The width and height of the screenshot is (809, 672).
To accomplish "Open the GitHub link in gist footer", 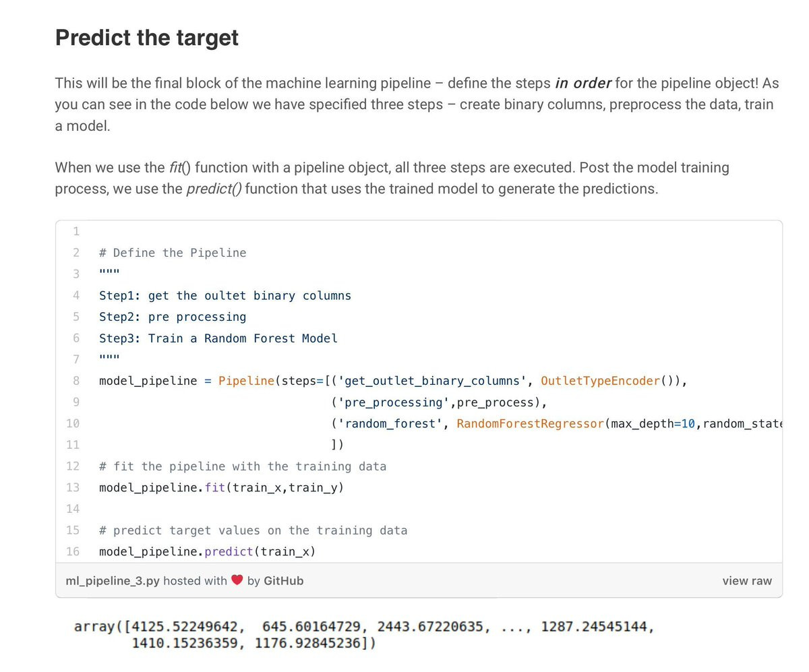I will pyautogui.click(x=283, y=580).
